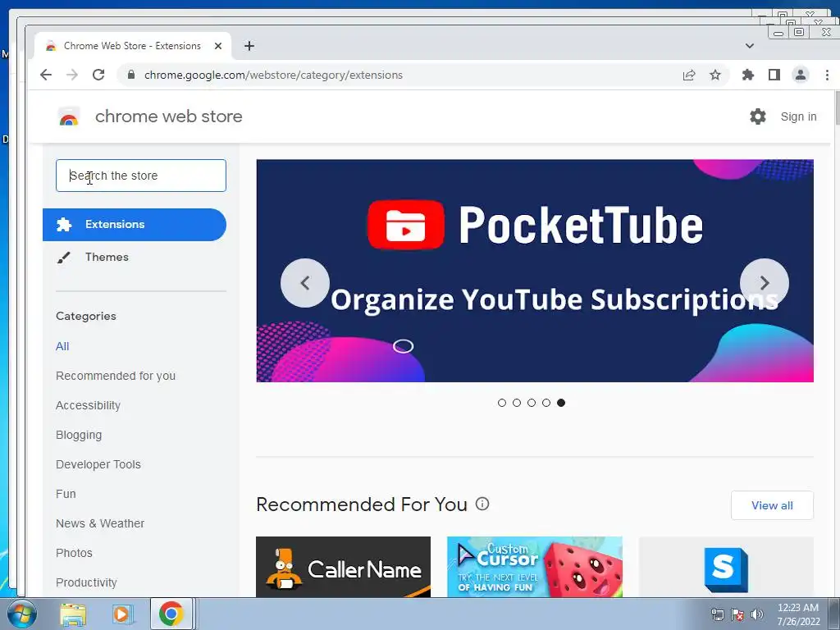Open the blue S extension card
Viewport: 840px width, 630px height.
[x=726, y=567]
